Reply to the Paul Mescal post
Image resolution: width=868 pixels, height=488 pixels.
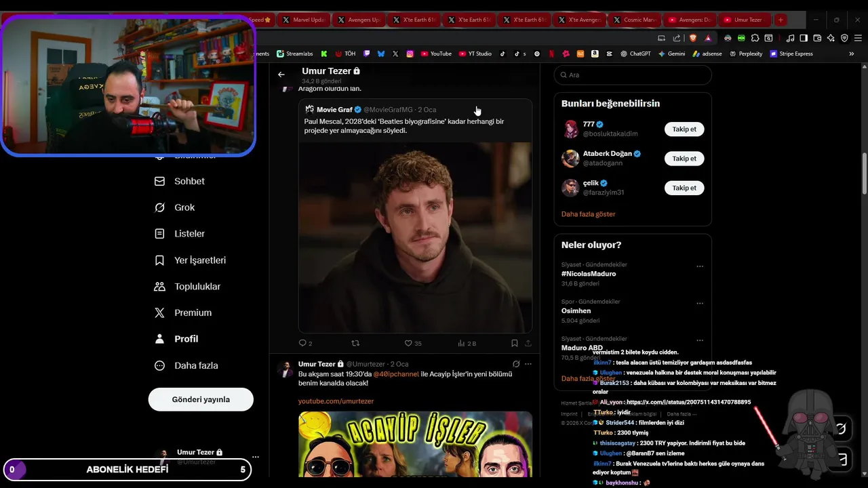(x=305, y=344)
